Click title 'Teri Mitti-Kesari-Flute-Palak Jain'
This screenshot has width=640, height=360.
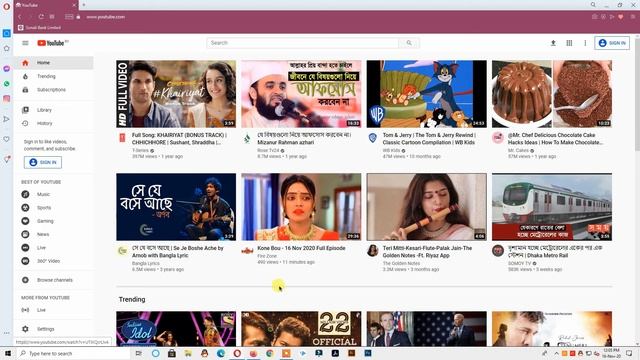click(x=427, y=252)
